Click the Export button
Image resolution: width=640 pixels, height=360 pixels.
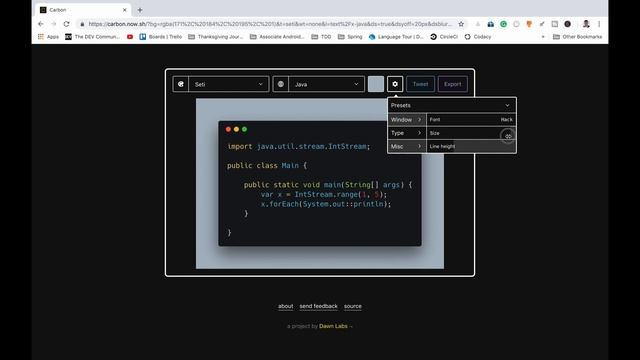pyautogui.click(x=453, y=84)
